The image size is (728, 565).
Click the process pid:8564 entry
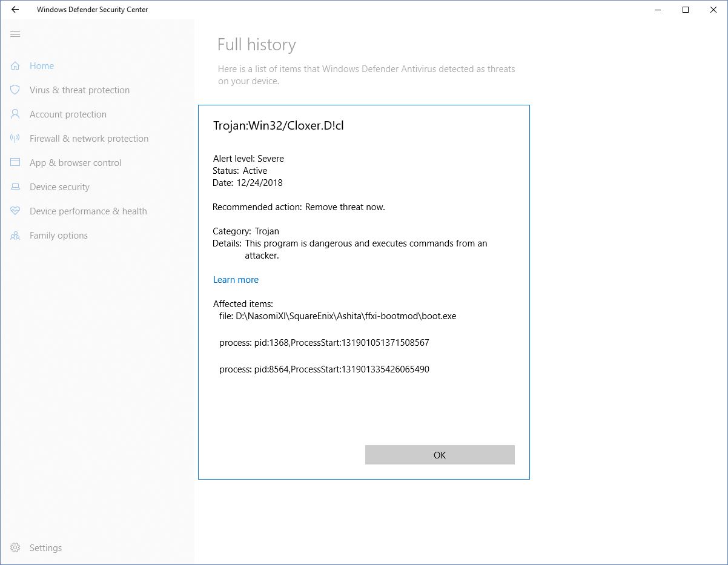(324, 369)
